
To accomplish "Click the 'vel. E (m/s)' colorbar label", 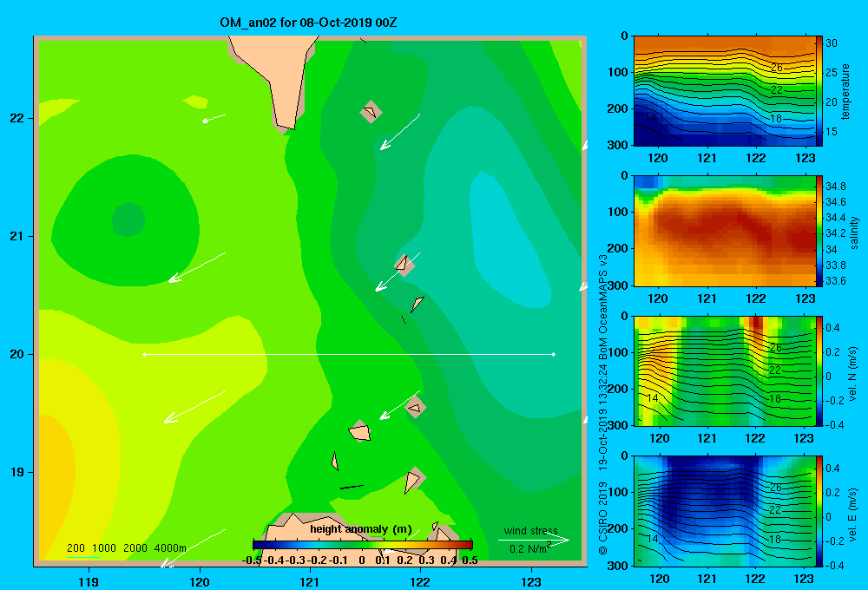I will [x=852, y=514].
